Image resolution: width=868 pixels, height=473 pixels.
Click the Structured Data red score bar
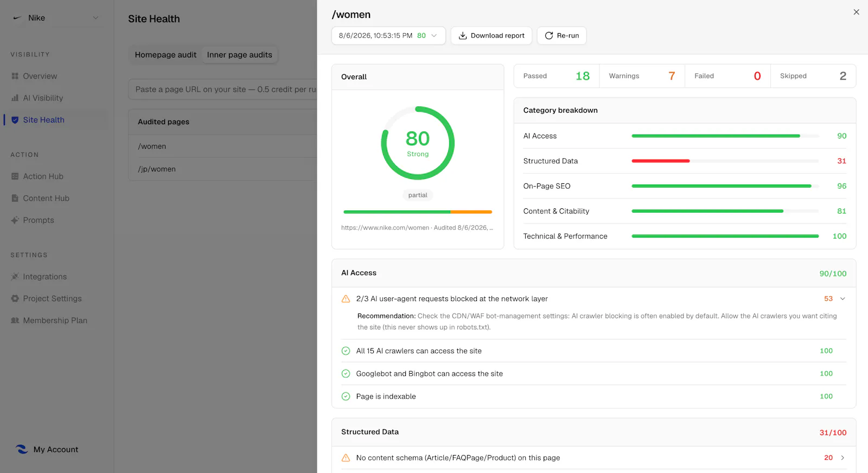coord(661,161)
